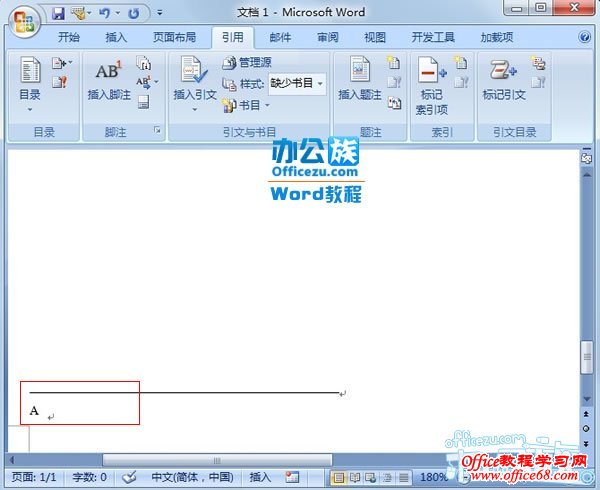Switch to the 开始 tab

pos(69,37)
